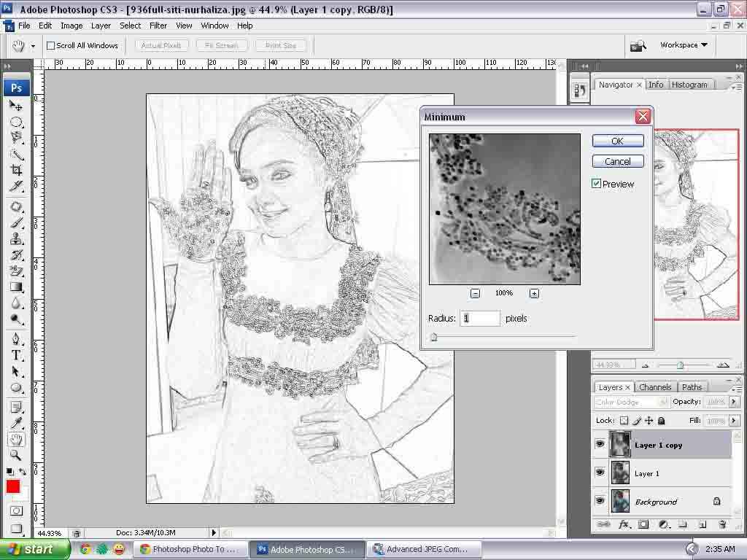Select the Magic Wand tool
747x560 pixels.
[16, 155]
